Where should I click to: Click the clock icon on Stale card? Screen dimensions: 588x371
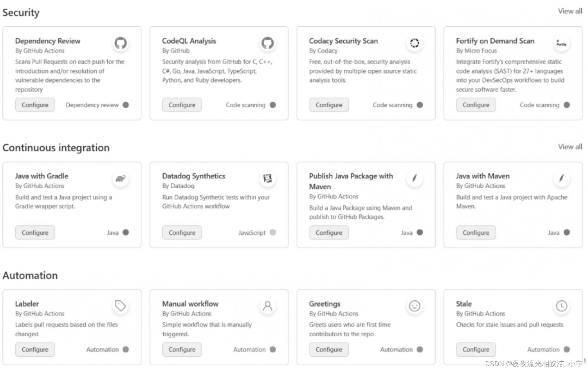pos(561,306)
